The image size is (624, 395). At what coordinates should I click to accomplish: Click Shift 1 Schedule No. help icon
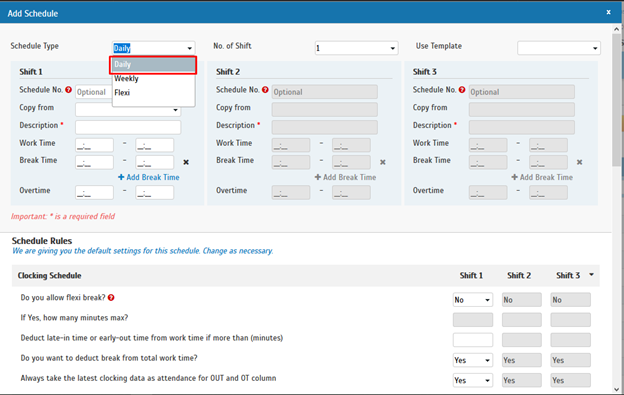tap(68, 90)
